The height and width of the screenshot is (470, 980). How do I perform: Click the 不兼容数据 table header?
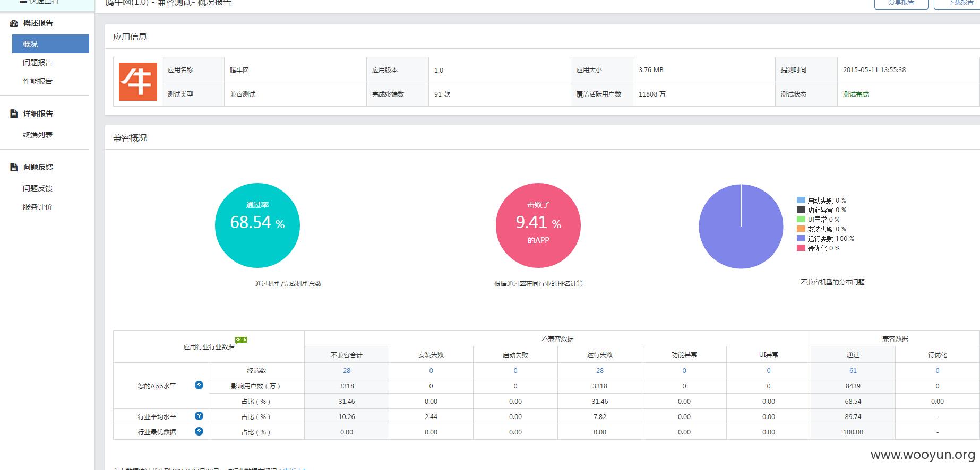[557, 338]
